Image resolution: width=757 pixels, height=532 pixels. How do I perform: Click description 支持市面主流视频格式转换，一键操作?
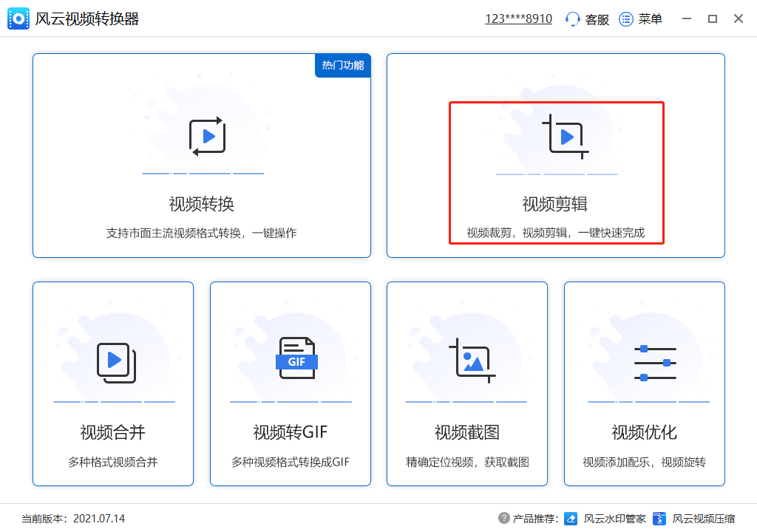[x=201, y=233]
